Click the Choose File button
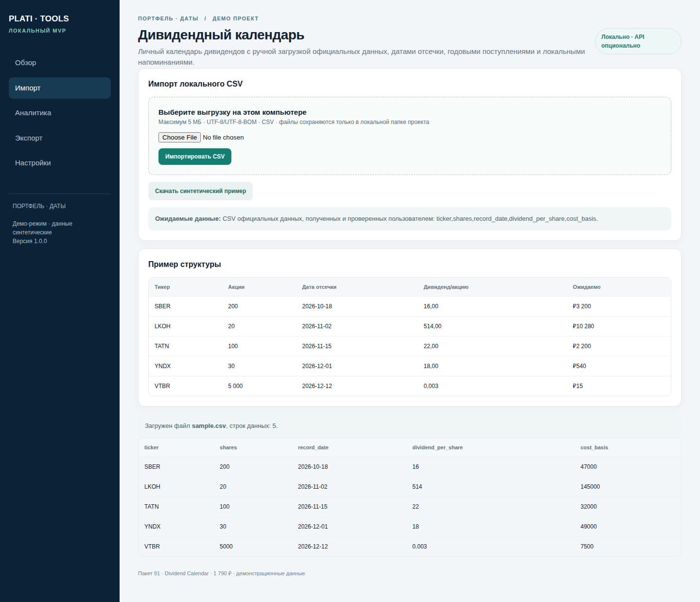 (x=179, y=138)
